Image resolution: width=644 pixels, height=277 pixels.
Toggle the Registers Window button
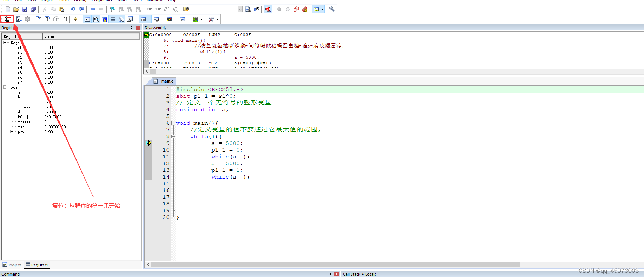(113, 19)
